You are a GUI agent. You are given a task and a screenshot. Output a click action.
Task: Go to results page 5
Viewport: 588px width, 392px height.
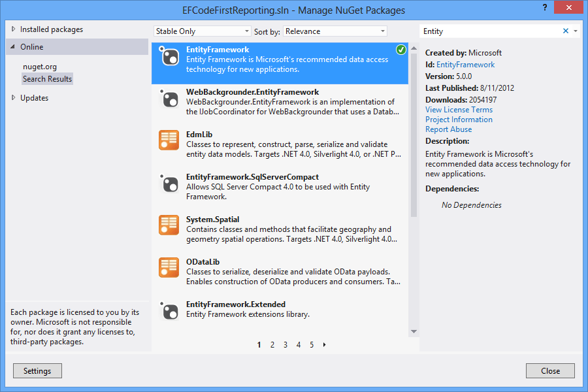[x=312, y=345]
